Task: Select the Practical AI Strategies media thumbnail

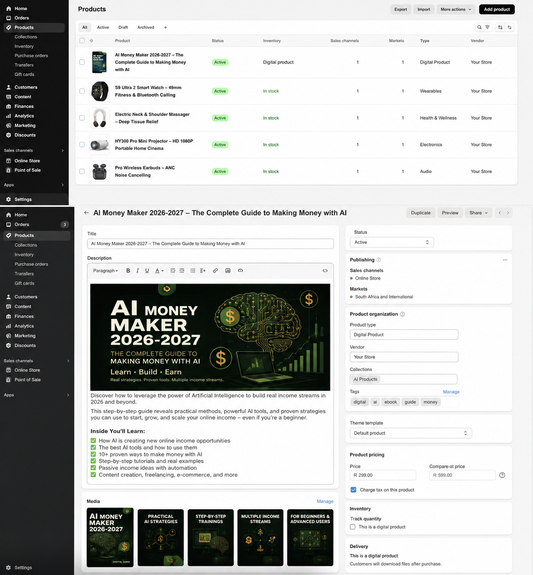Action: [x=161, y=537]
